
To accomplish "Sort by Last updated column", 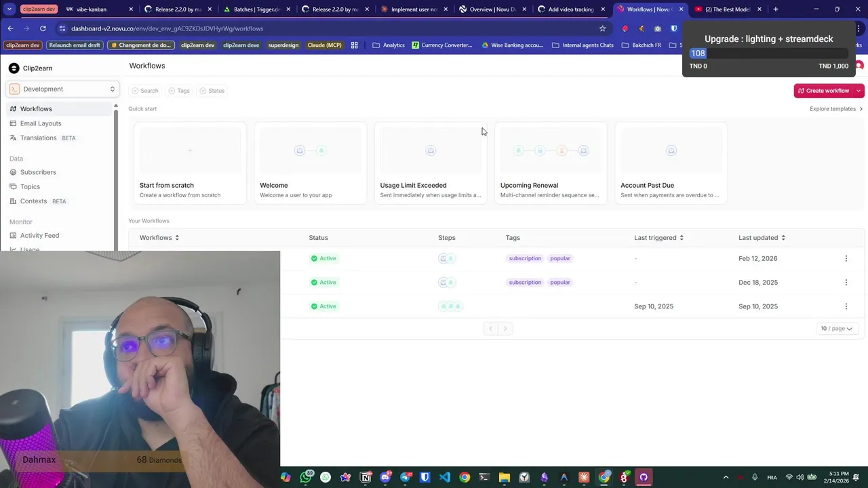I will (x=762, y=238).
